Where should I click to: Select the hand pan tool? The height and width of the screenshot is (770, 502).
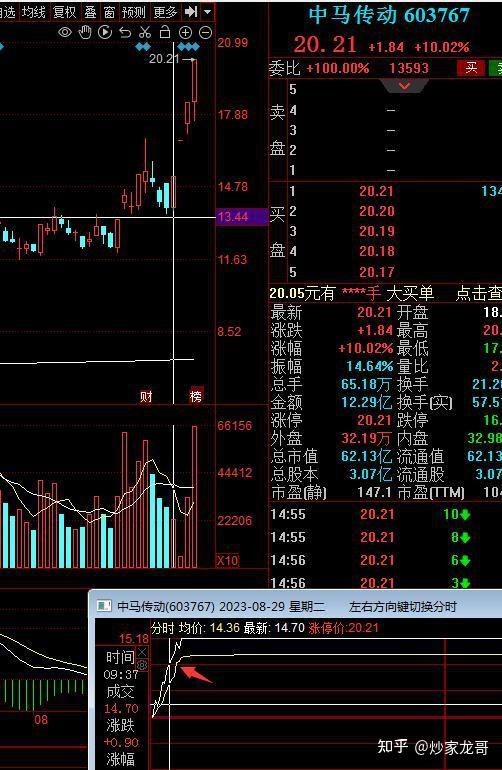[x=85, y=33]
